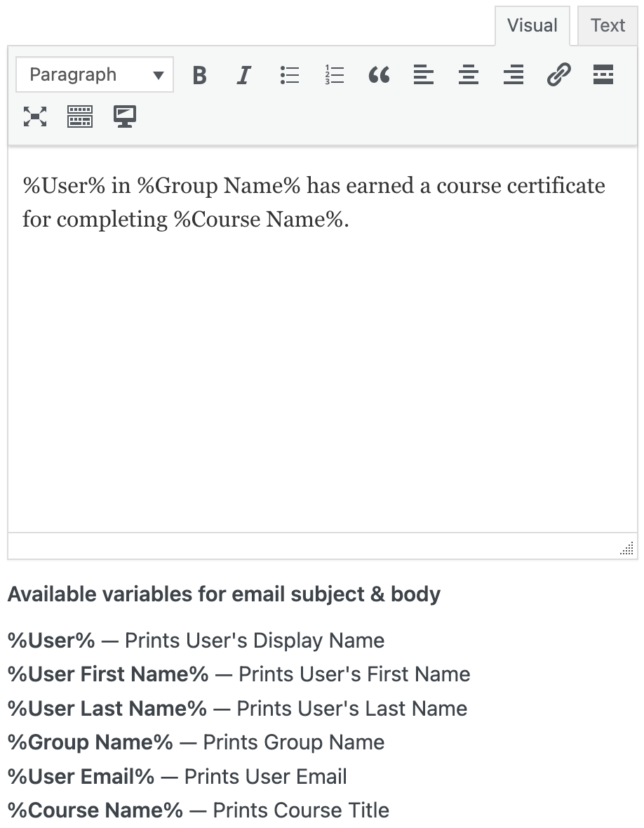The image size is (644, 828).
Task: Open the Paragraph format dropdown
Action: [94, 74]
